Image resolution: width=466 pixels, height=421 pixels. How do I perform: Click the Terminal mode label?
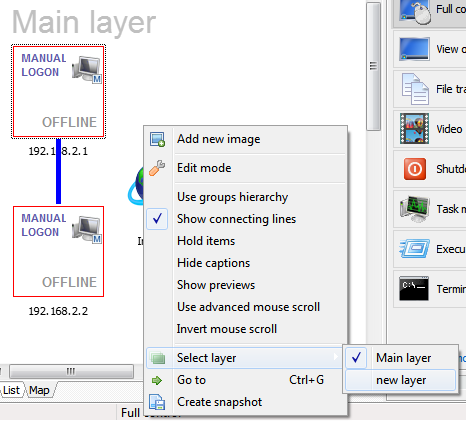pos(451,289)
